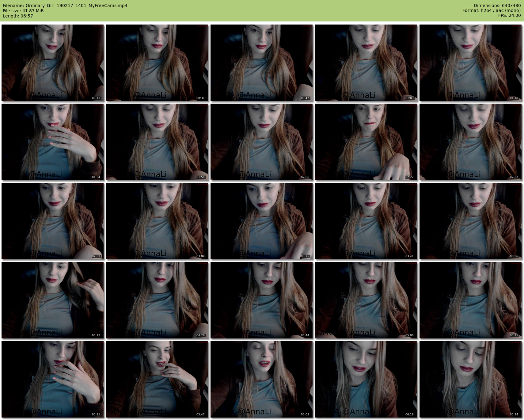524x420 pixels.
Task: Click the frame timestamped 05:15
Action: pos(470,300)
